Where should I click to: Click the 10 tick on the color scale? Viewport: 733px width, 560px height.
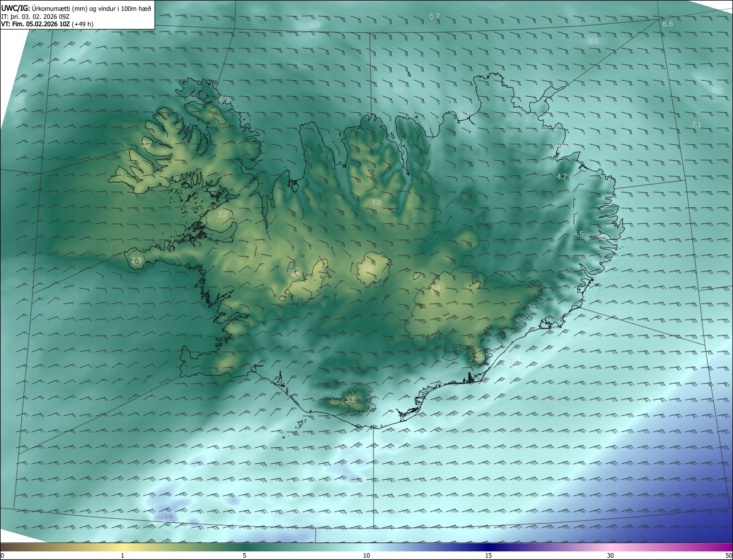[x=366, y=555]
